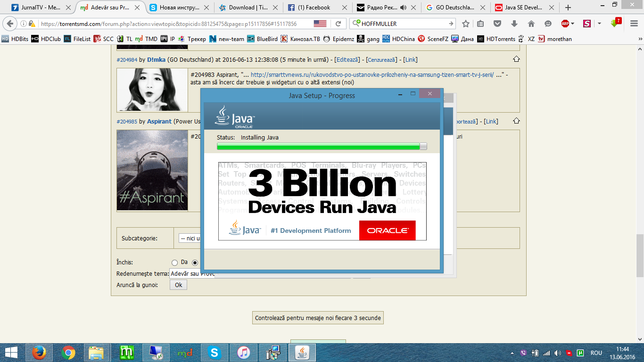Open the Subcategorie dropdown

[x=190, y=239]
